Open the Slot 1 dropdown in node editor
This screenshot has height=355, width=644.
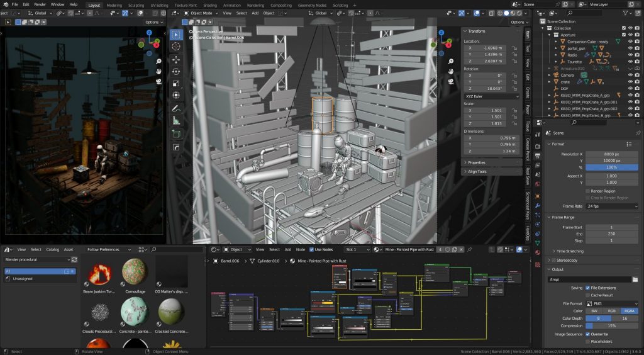pos(358,249)
